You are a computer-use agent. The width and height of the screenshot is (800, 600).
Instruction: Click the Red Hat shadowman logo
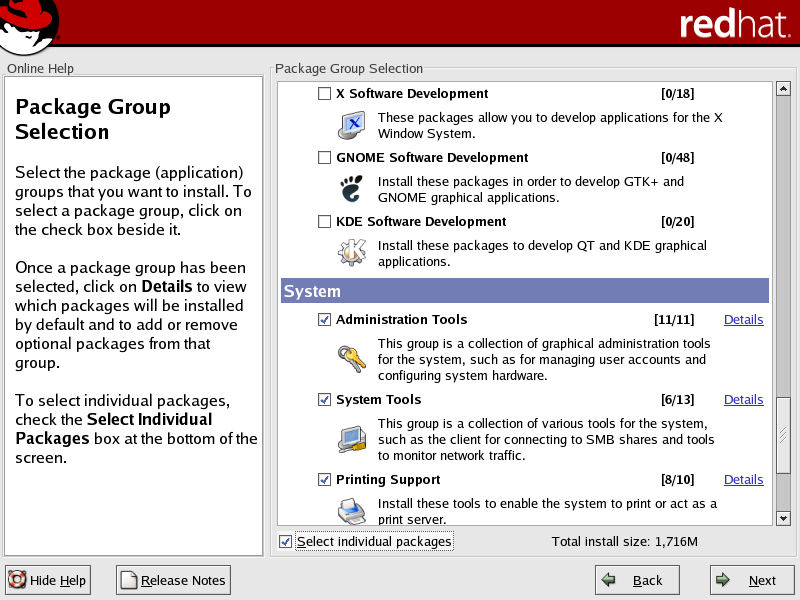tap(29, 27)
